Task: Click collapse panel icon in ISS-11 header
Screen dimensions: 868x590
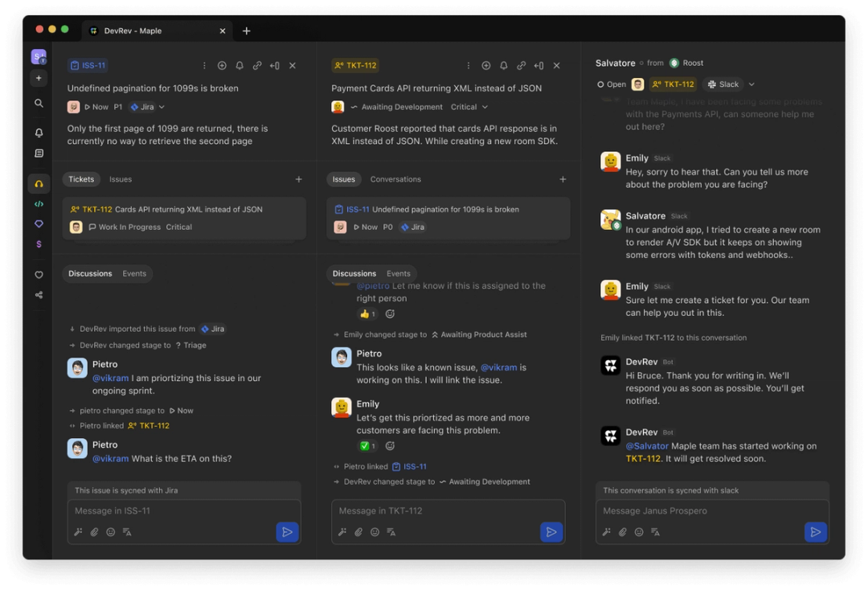Action: coord(275,65)
